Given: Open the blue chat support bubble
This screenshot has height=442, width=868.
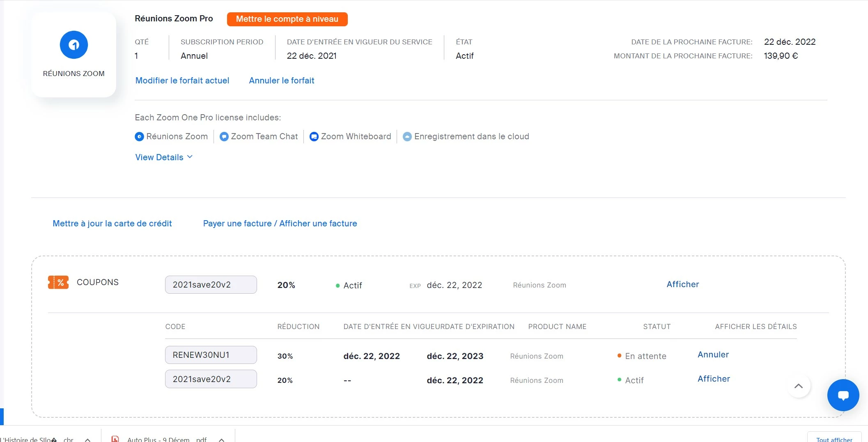Looking at the screenshot, I should coord(843,395).
